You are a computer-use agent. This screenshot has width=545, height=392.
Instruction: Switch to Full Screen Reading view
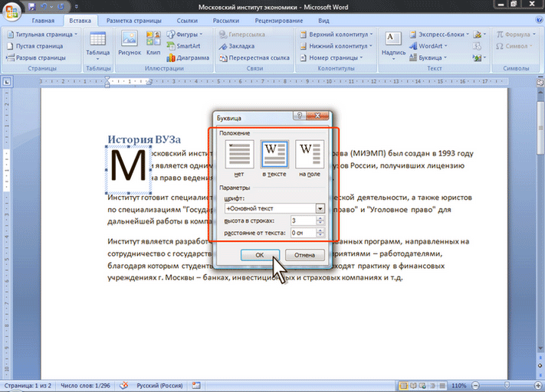413,385
